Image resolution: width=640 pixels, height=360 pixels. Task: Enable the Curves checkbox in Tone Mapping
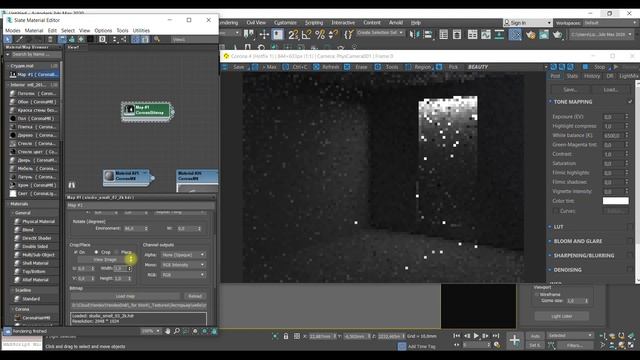pos(556,211)
